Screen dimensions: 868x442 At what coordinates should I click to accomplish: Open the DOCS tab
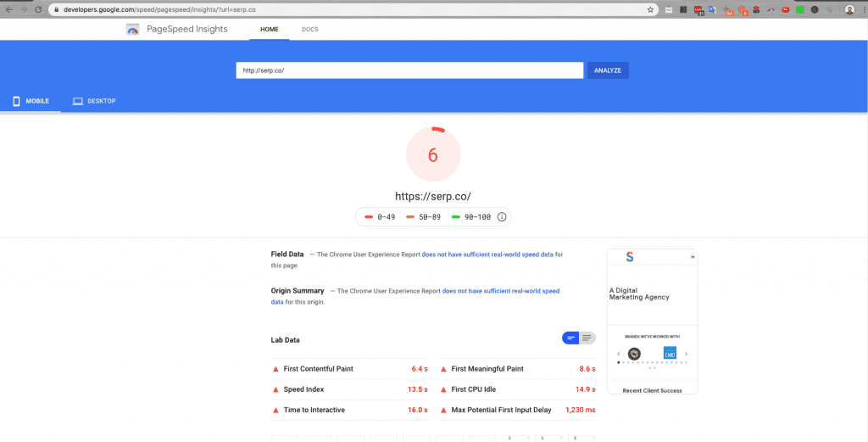310,30
